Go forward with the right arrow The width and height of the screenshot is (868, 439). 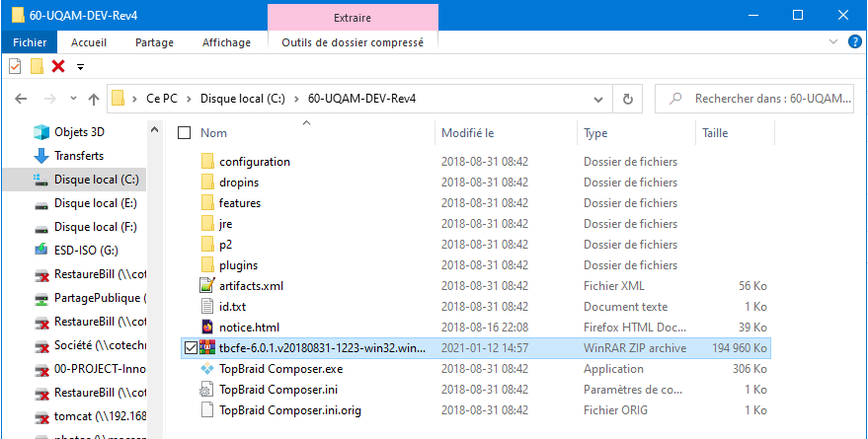[x=49, y=99]
